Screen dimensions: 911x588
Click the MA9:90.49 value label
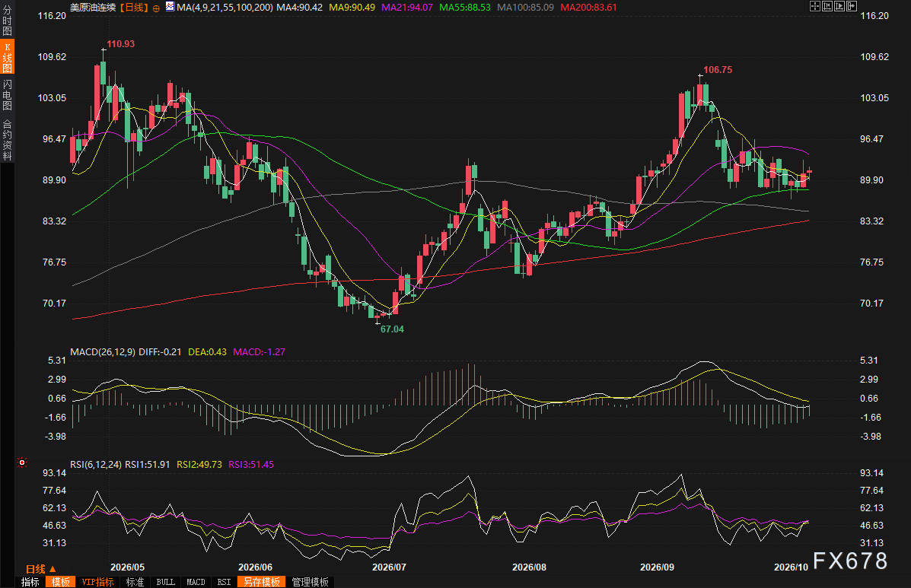[x=352, y=8]
